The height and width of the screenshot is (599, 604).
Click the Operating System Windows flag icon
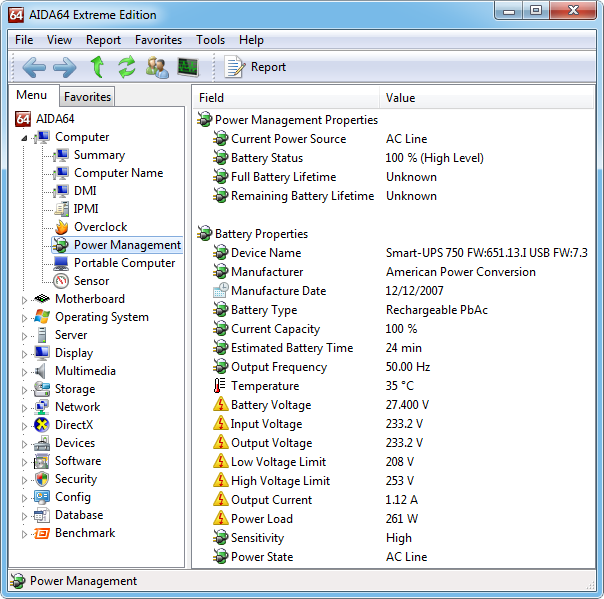coord(42,317)
